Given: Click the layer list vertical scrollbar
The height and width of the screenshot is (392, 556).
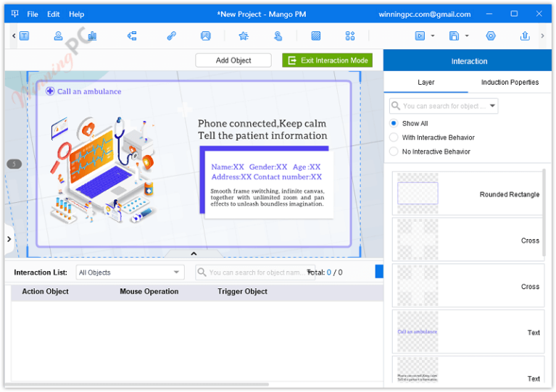Looking at the screenshot, I should click(x=544, y=213).
